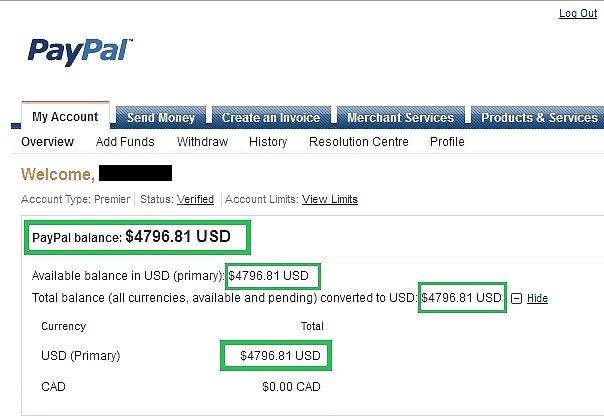Select the USD (Primary) total amount
Screen dimensions: 604x419
280,355
